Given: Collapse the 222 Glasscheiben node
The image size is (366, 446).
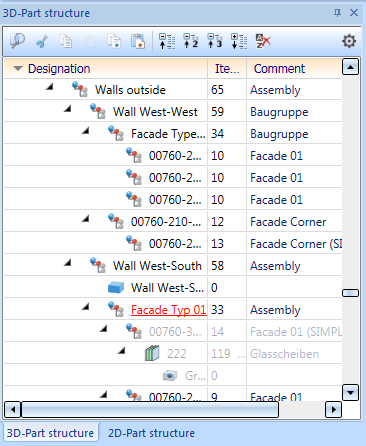Looking at the screenshot, I should point(122,351).
